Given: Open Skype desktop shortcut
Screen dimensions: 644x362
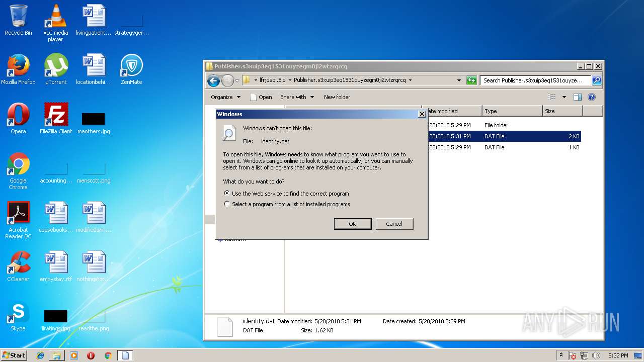Looking at the screenshot, I should tap(18, 316).
